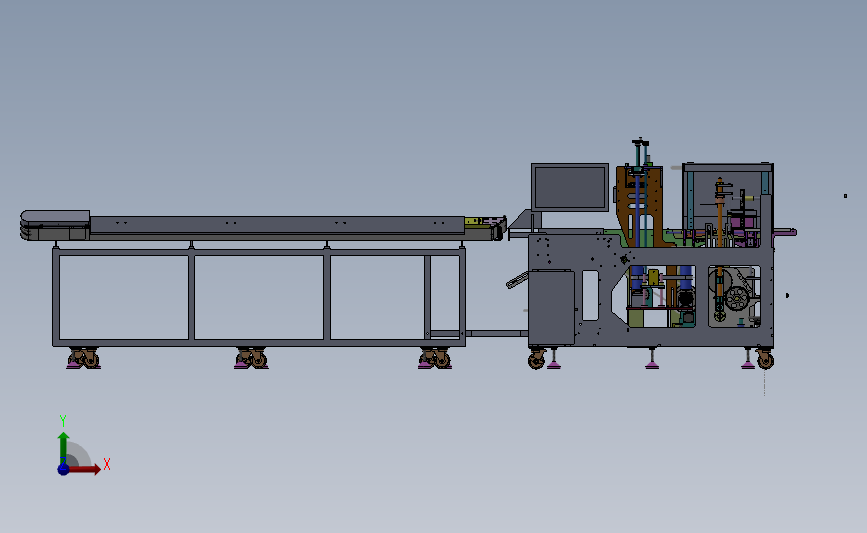Select the grey cabinet door below the monitor
This screenshot has height=533, width=867.
[552, 307]
